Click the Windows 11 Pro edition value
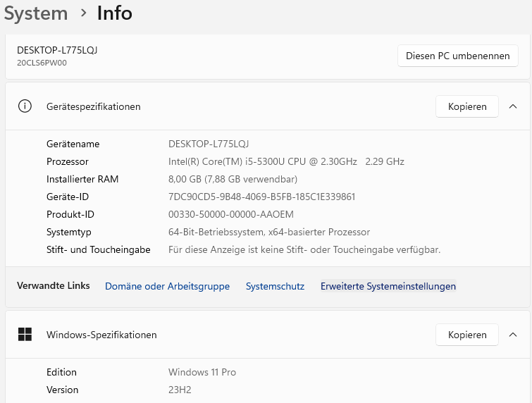 point(202,372)
